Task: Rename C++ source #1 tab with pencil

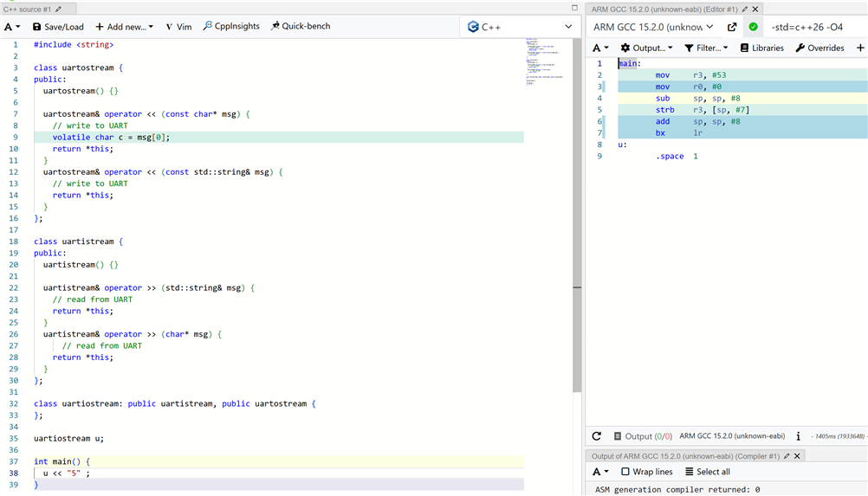Action: point(59,9)
